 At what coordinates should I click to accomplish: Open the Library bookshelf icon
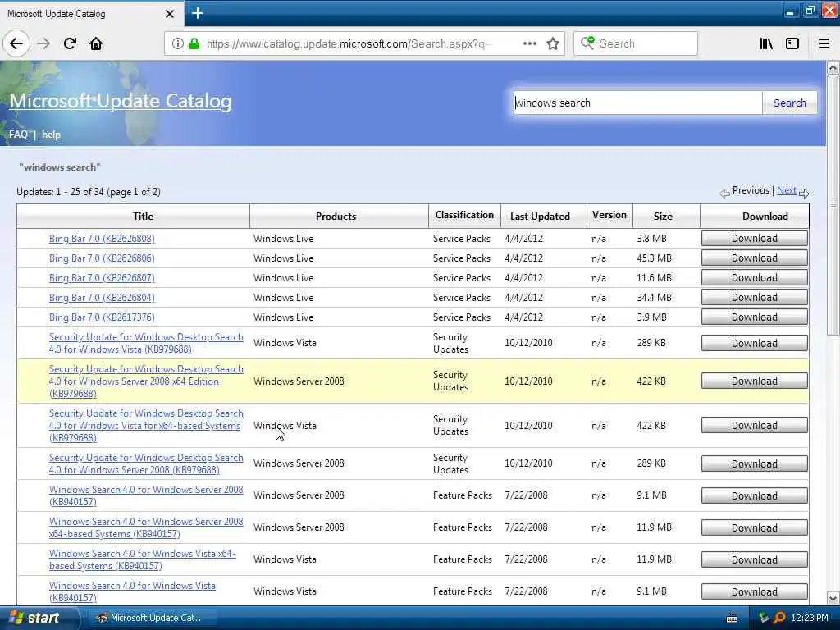click(x=766, y=43)
